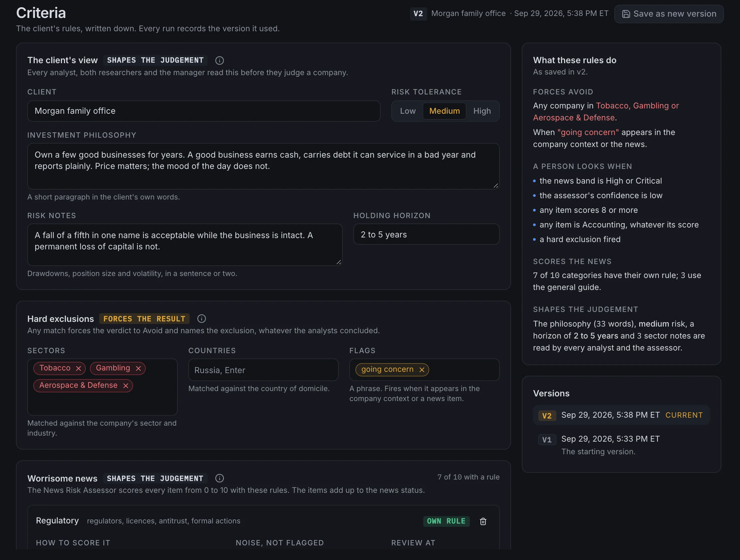Click 'any item is Accounting' bullet

pyautogui.click(x=619, y=225)
